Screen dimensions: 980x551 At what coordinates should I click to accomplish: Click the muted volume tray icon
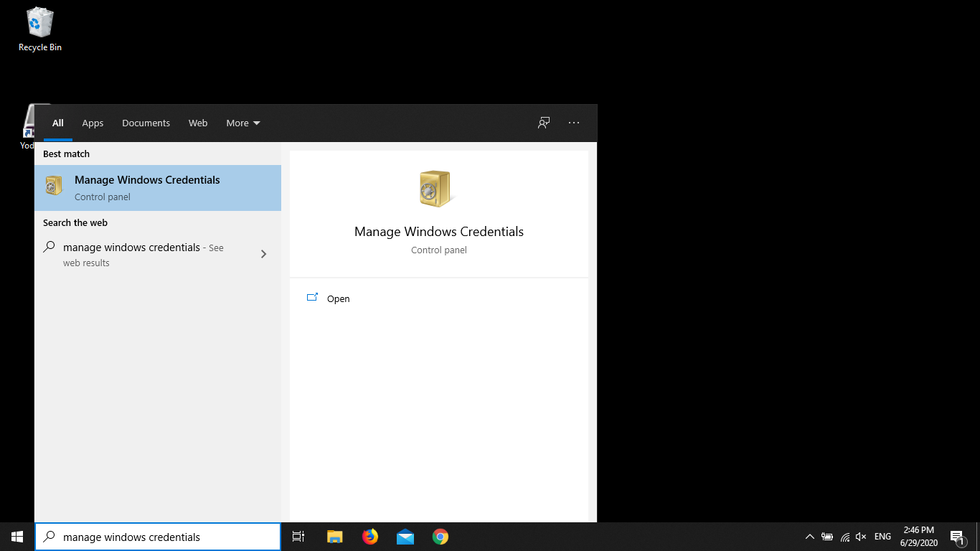862,537
